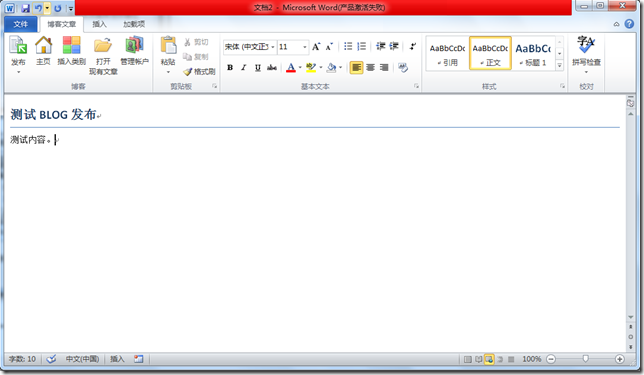Click the text direction icon
Image resolution: width=644 pixels, height=375 pixels.
[413, 46]
